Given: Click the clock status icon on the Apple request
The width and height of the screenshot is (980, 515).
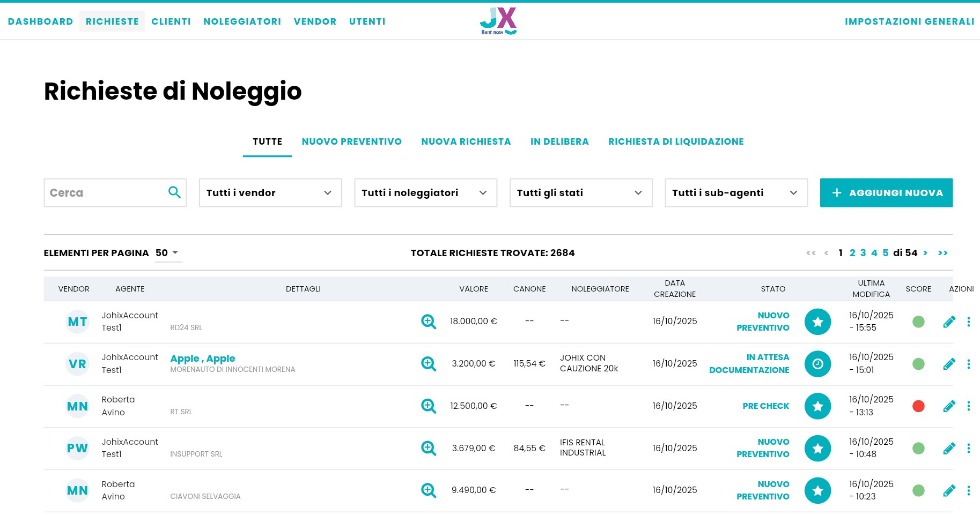Looking at the screenshot, I should click(x=817, y=364).
